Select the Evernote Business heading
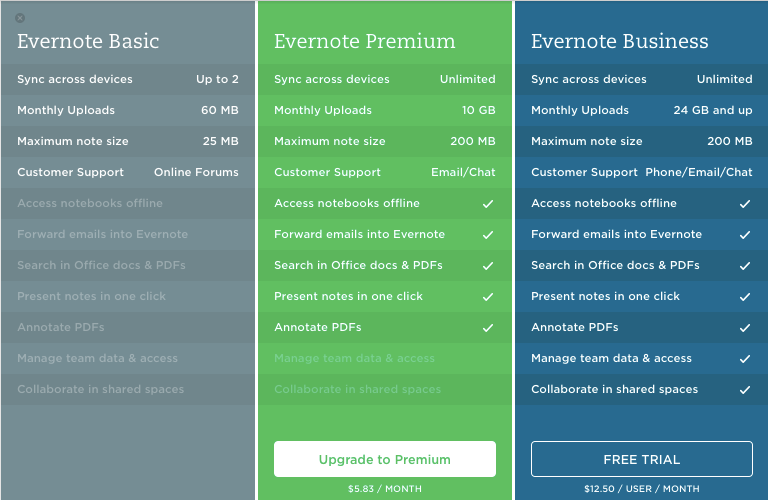This screenshot has height=500, width=768. click(619, 42)
